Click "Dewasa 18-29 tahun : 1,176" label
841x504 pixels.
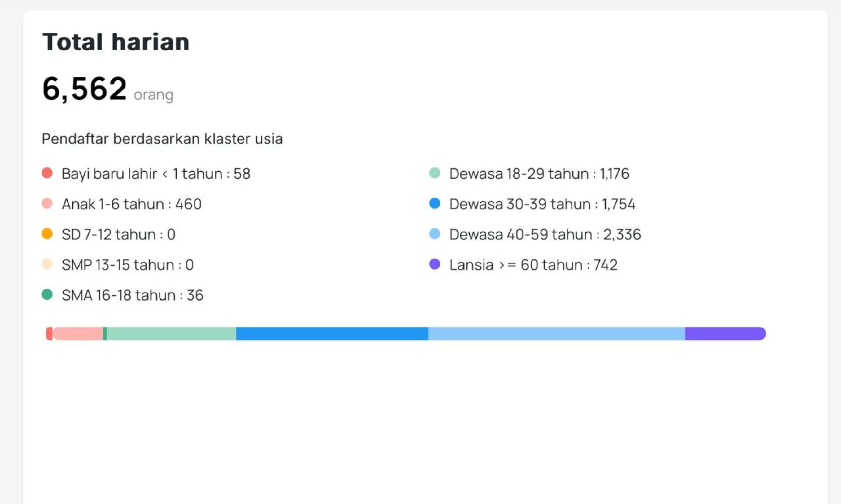pyautogui.click(x=539, y=174)
